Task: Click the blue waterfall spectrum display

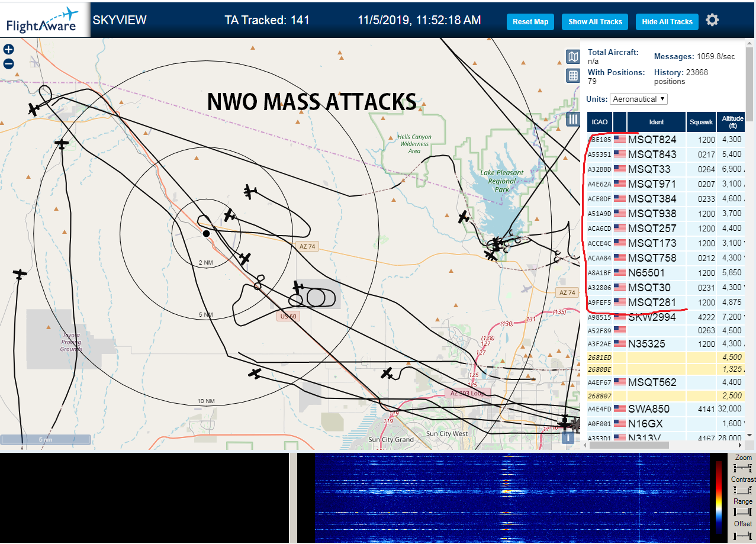Action: [512, 498]
